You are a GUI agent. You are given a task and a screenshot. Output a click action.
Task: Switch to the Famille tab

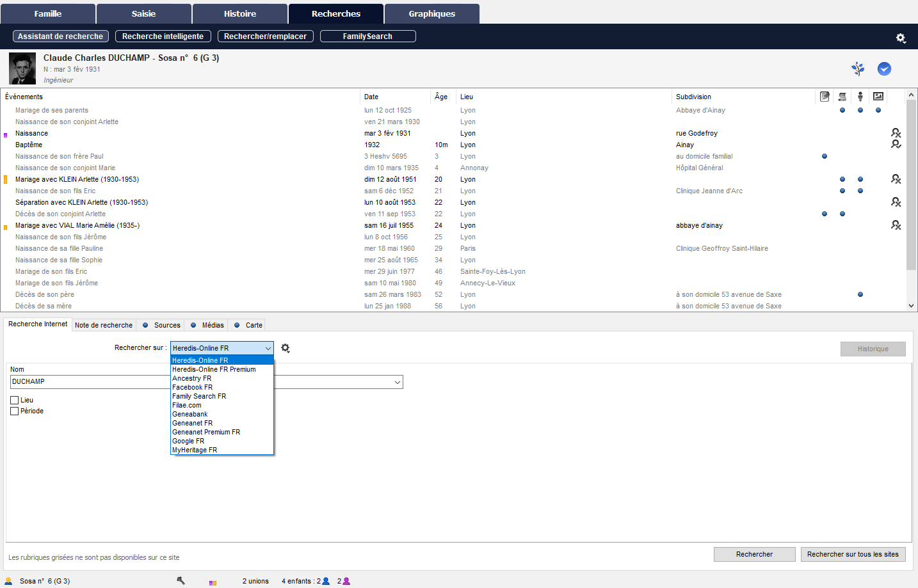48,13
